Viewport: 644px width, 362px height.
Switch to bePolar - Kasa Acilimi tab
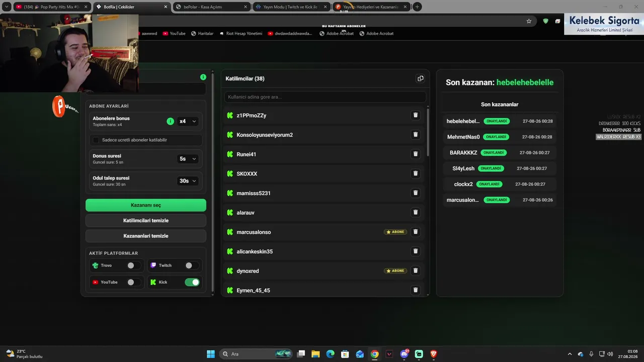tap(211, 7)
